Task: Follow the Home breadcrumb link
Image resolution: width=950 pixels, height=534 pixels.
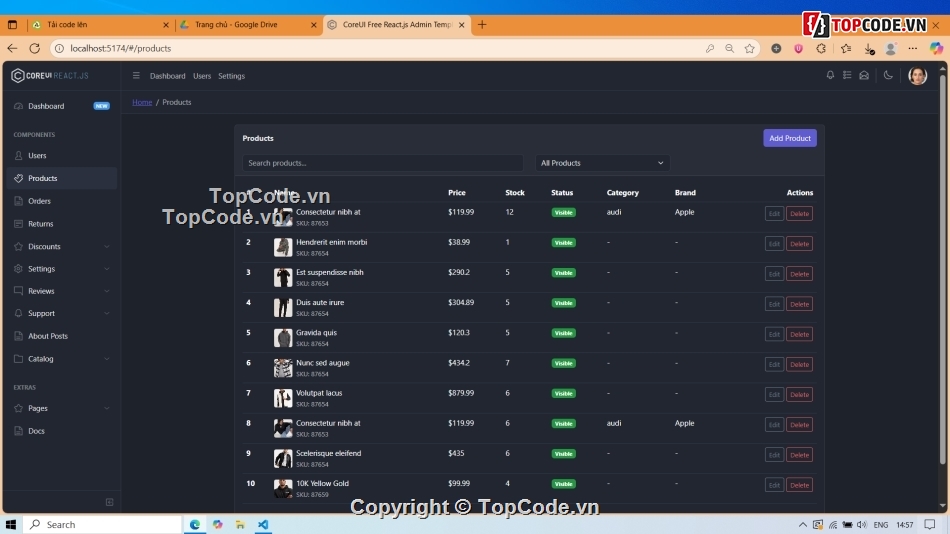Action: coord(142,102)
